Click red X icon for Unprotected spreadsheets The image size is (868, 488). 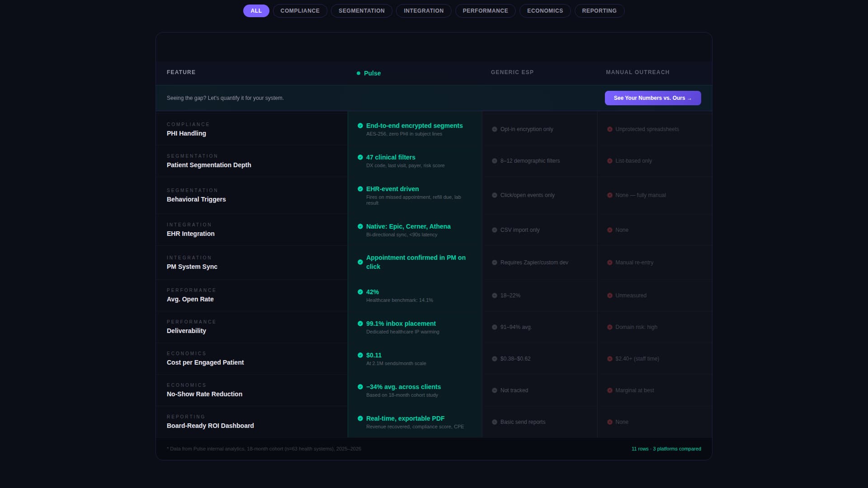[x=610, y=129]
